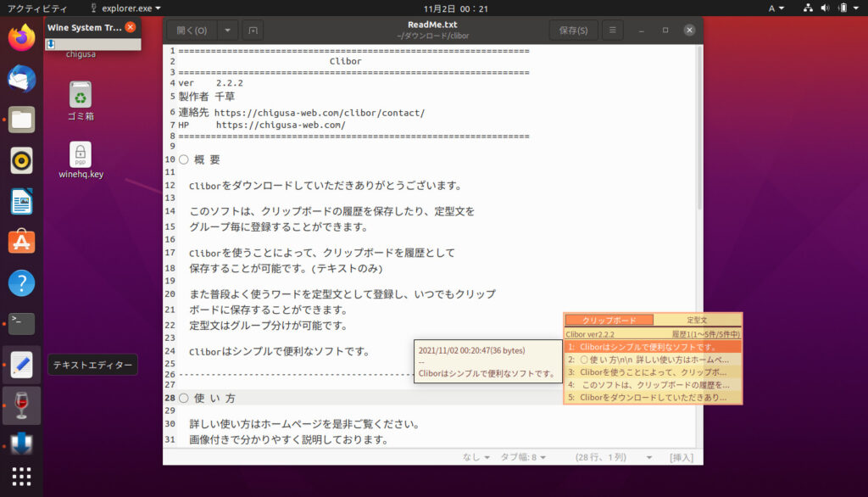Click the contact URL chigusa-web.com/clibor/contact/

click(x=320, y=113)
